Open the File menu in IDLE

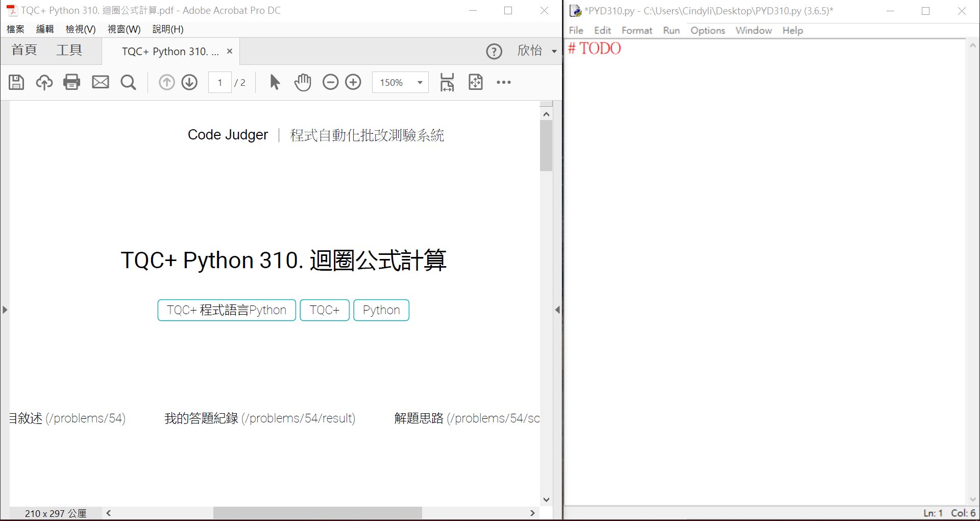coord(576,30)
